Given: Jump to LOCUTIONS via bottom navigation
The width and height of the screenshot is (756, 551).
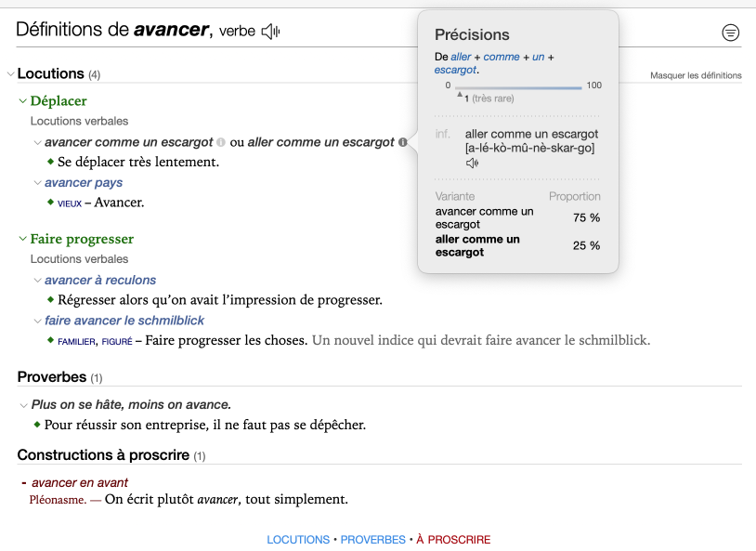Looking at the screenshot, I should tap(298, 540).
